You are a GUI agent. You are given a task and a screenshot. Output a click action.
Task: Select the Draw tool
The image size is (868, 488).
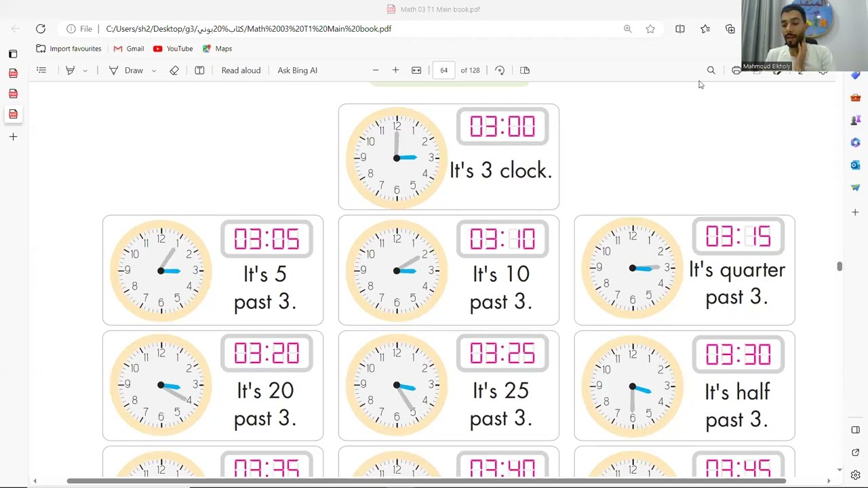click(x=126, y=70)
